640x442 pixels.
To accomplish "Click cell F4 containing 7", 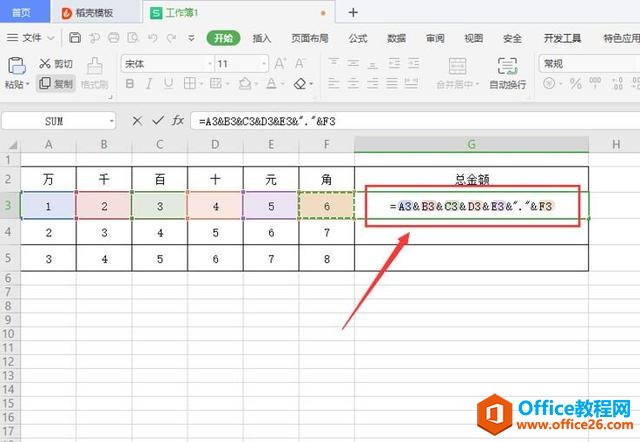I will tap(327, 232).
